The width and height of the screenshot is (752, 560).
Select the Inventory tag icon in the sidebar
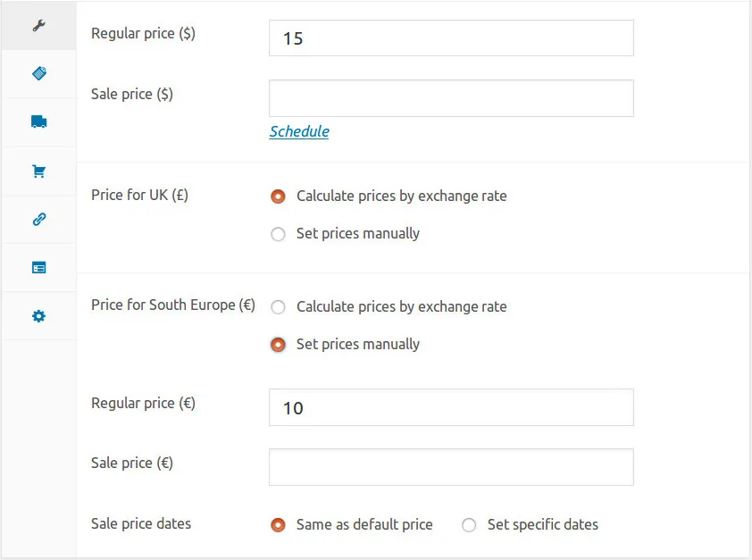[x=38, y=73]
